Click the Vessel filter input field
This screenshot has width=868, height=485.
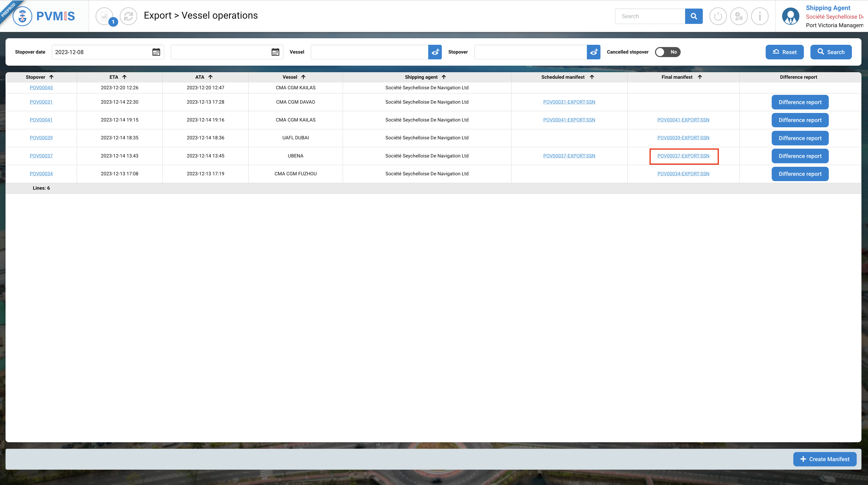[369, 52]
